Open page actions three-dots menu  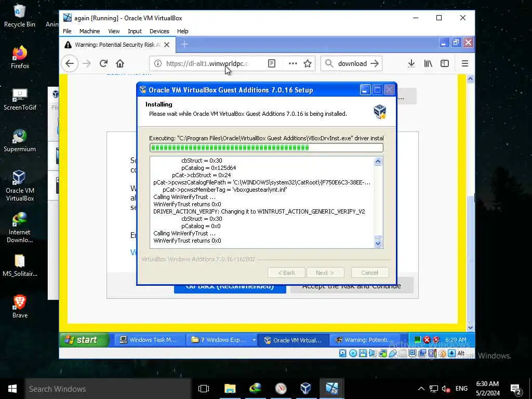click(x=292, y=63)
